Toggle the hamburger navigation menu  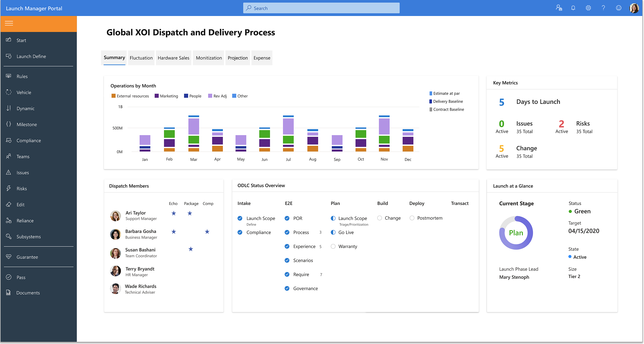(x=9, y=23)
